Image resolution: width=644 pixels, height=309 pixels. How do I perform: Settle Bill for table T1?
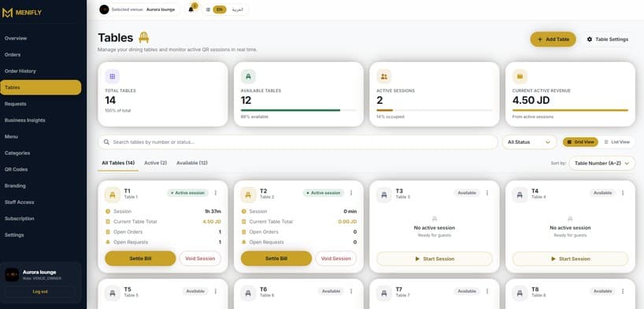point(140,259)
